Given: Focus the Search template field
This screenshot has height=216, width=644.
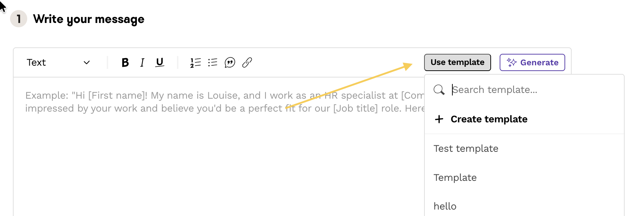Looking at the screenshot, I should (530, 90).
